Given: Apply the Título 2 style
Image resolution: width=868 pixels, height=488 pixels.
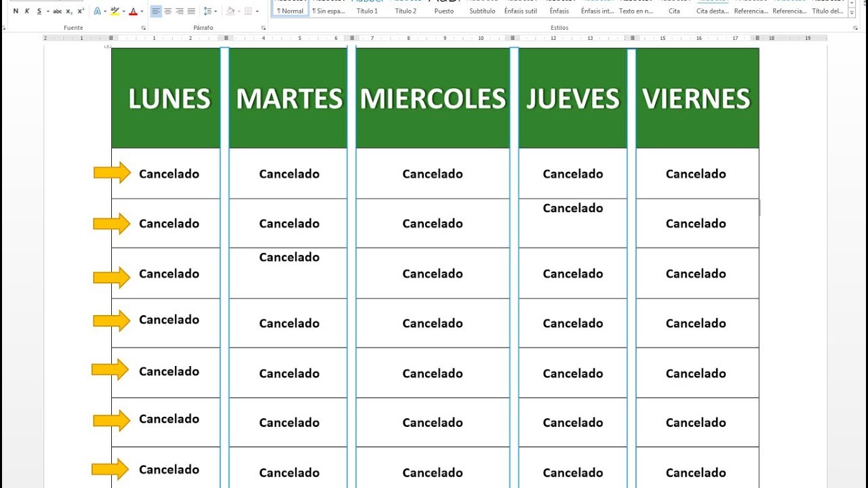Looking at the screenshot, I should [406, 8].
